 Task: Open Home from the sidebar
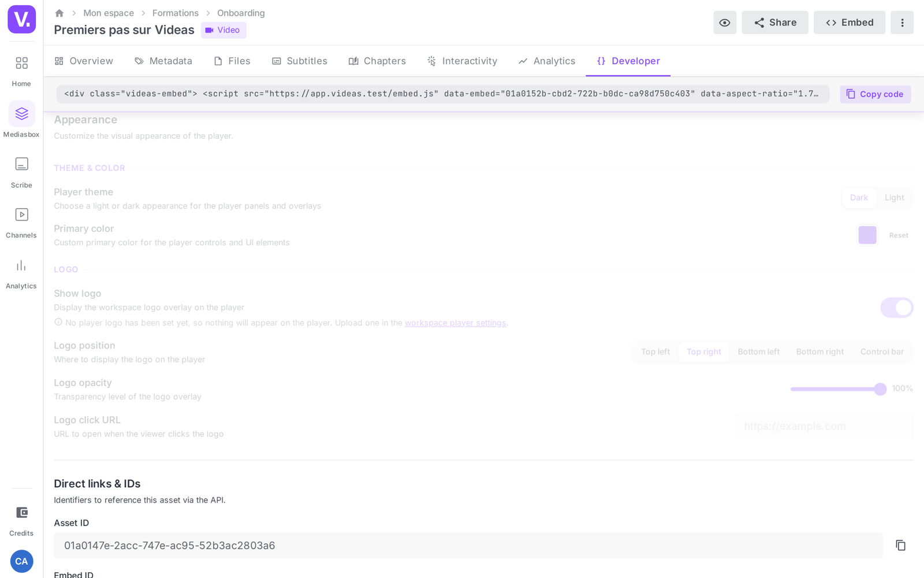pyautogui.click(x=21, y=71)
